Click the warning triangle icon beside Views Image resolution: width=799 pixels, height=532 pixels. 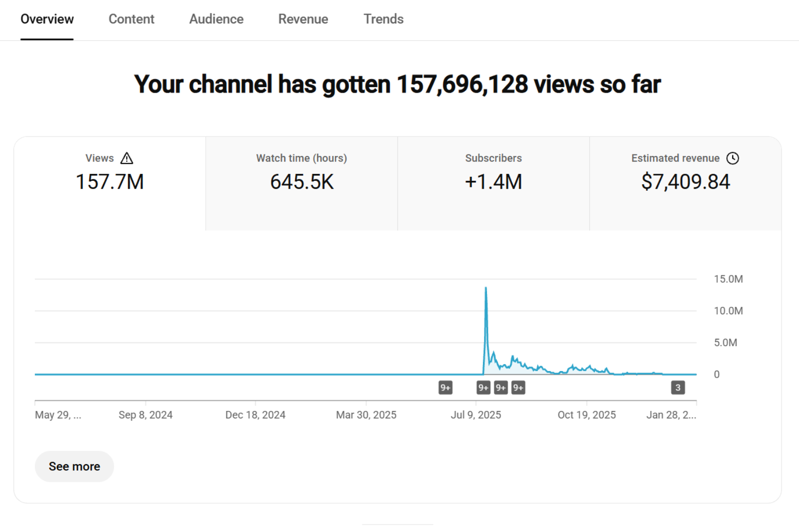pos(127,158)
